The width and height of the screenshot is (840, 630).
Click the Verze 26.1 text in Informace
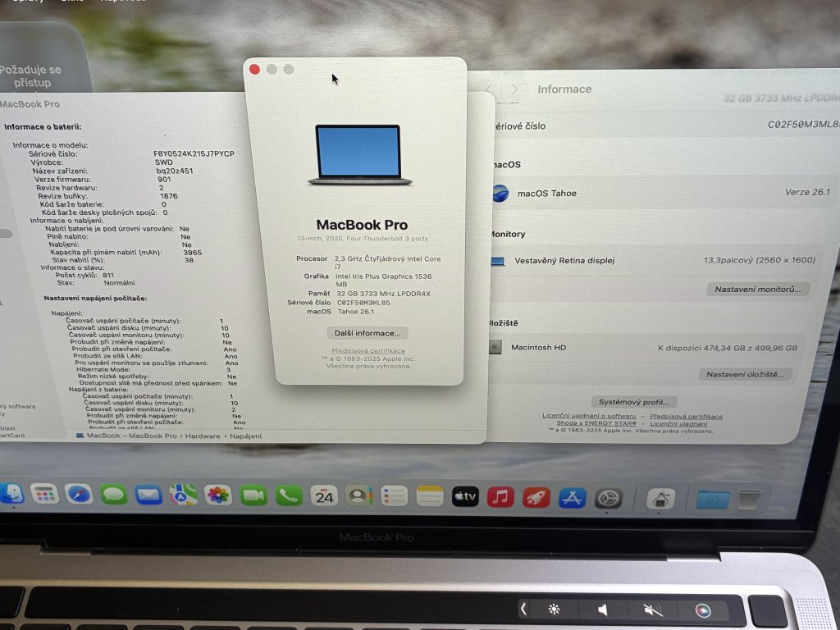pyautogui.click(x=807, y=192)
